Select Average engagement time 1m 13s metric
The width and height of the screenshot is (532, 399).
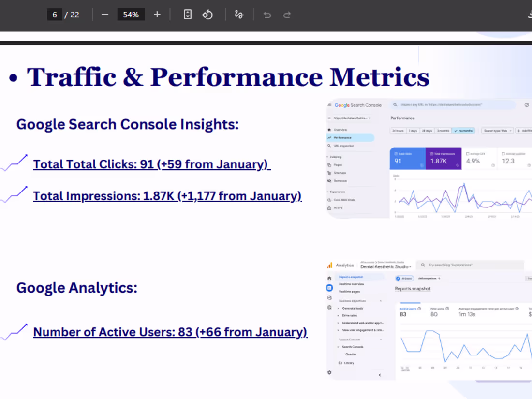(488, 311)
